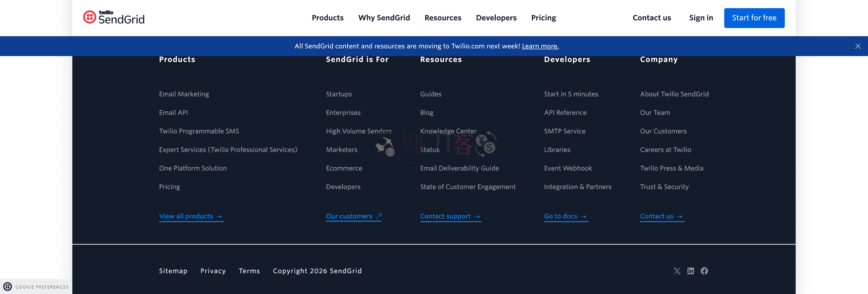Click Contact support in Resources column
The height and width of the screenshot is (294, 868).
(x=445, y=216)
